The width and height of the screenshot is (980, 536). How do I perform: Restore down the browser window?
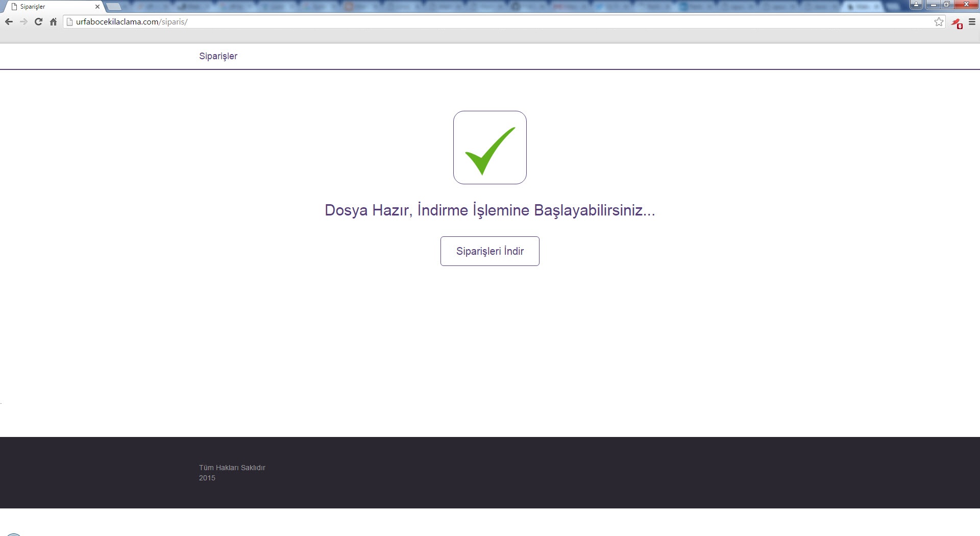tap(947, 5)
